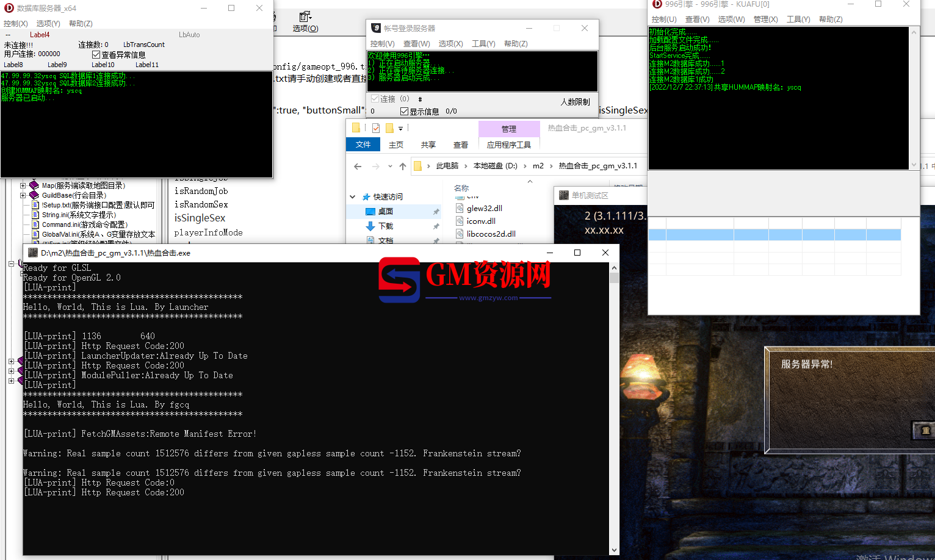
Task: Click the 数据库服务器 window's red title icon
Action: pyautogui.click(x=9, y=8)
